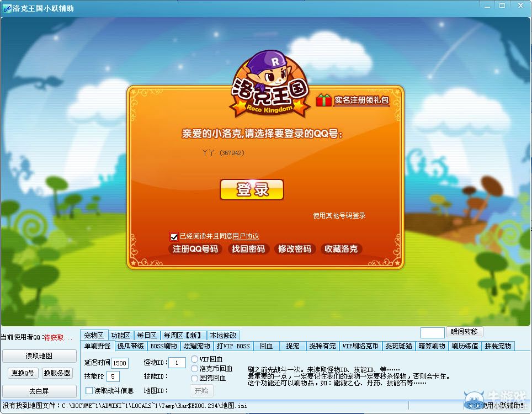
Task: Select the 捉斑斑猫 sub-tab
Action: pyautogui.click(x=398, y=346)
